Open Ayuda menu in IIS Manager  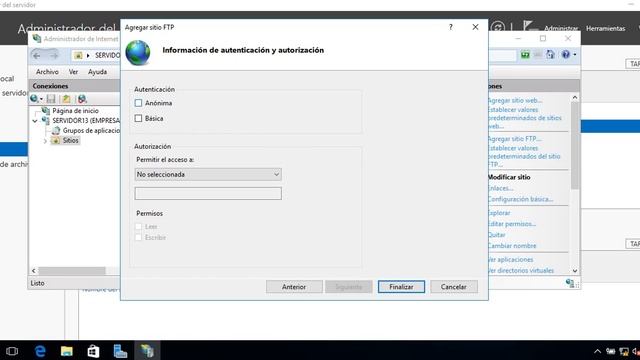click(x=98, y=72)
